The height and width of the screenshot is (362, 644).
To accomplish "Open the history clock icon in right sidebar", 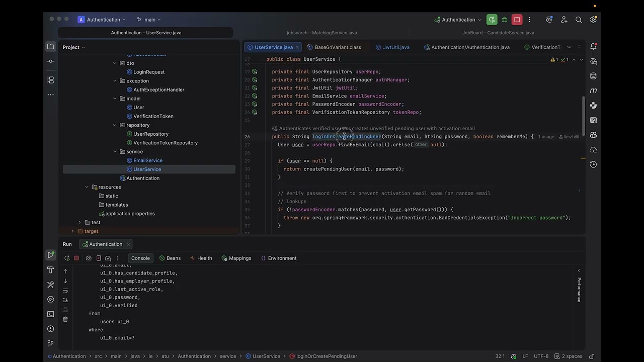I will (x=593, y=164).
